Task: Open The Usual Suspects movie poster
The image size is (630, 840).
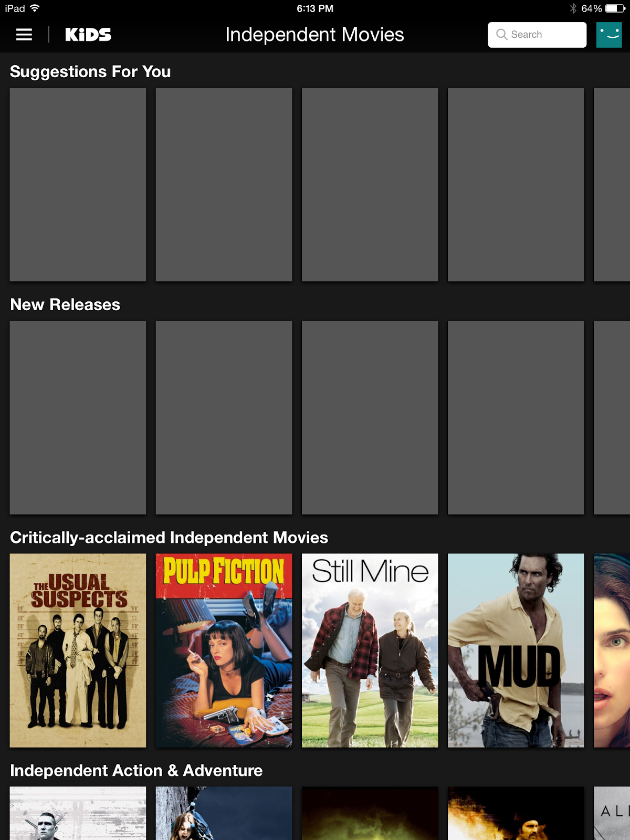Action: pos(78,650)
